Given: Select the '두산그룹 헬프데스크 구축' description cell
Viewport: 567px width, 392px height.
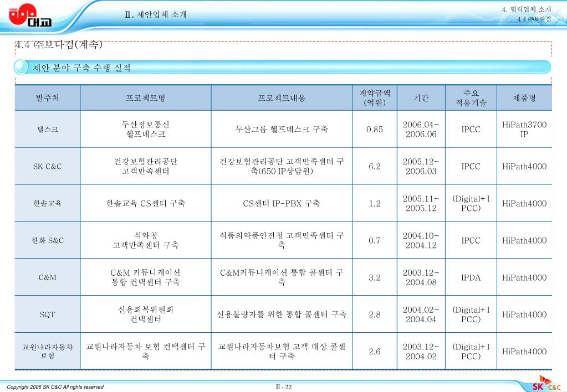Looking at the screenshot, I should pos(282,130).
